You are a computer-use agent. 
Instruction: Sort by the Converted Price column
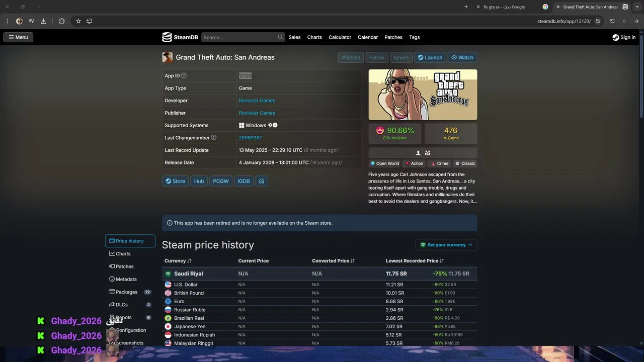[x=333, y=261]
